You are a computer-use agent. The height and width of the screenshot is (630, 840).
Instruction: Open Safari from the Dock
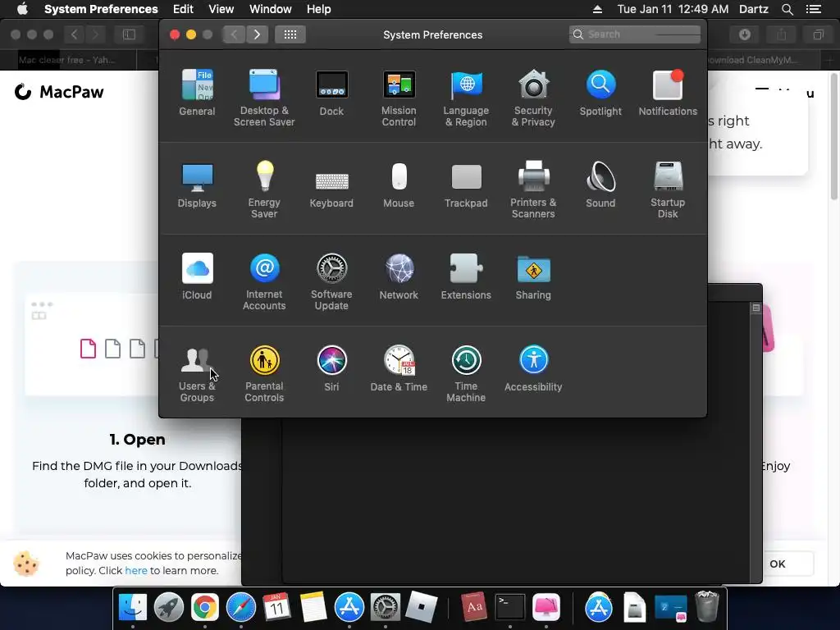[241, 607]
